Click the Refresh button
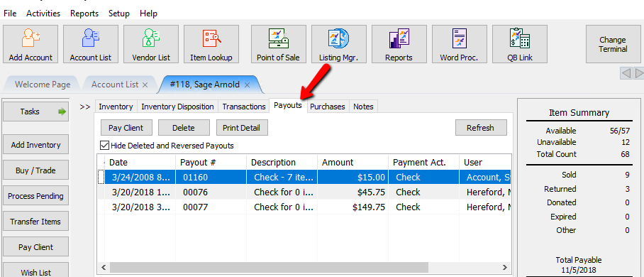Viewport: 644px width, 277px height. (481, 128)
